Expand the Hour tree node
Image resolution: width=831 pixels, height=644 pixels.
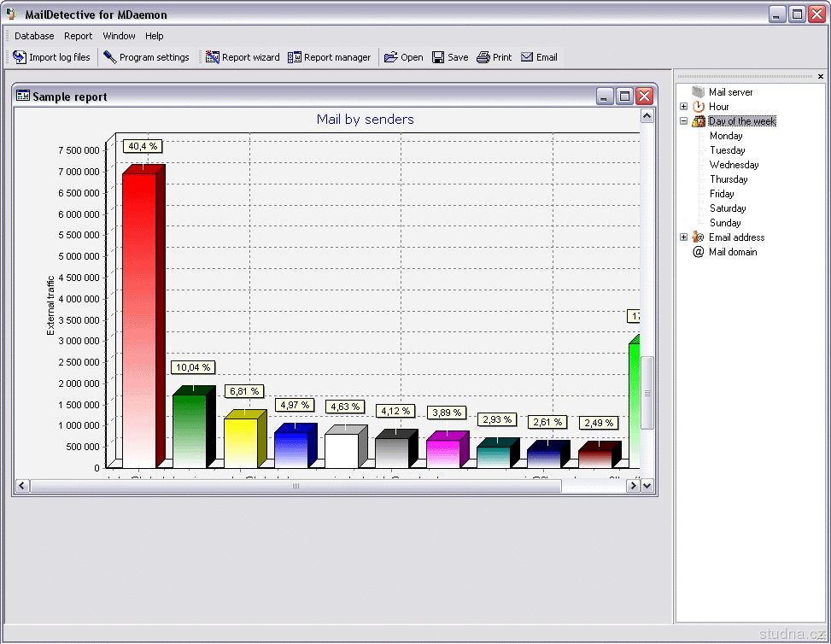pos(683,107)
